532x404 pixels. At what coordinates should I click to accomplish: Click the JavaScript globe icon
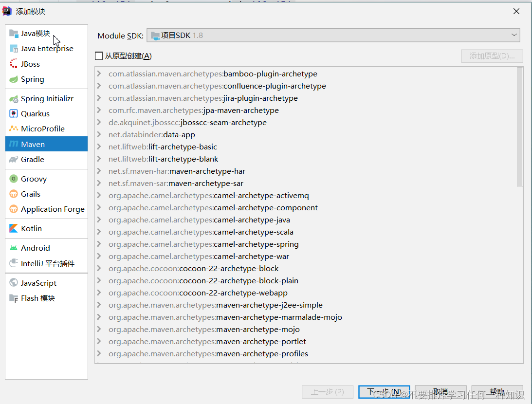pos(14,283)
